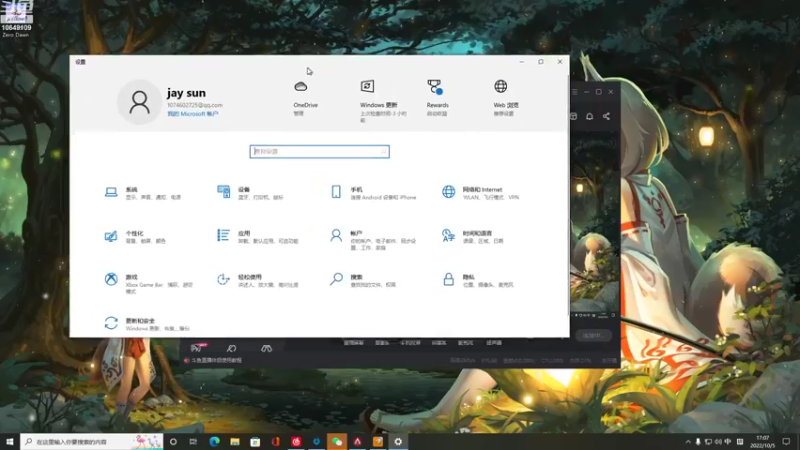Open the 帐户 (Accounts) settings category
800x450 pixels.
pyautogui.click(x=374, y=240)
